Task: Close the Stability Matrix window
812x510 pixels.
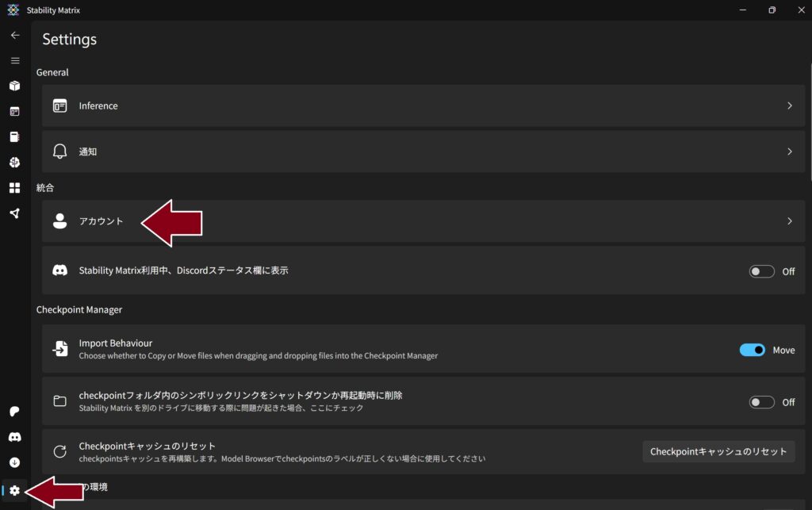Action: point(801,10)
